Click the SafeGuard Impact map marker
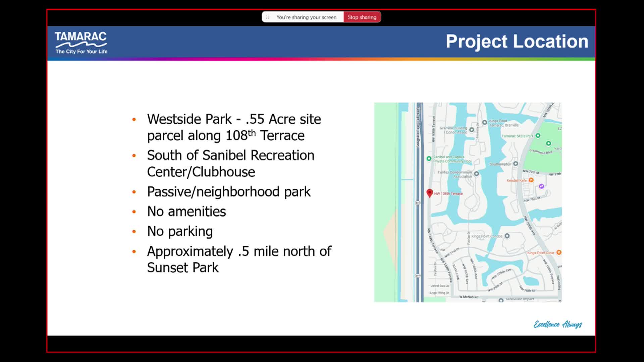644x362 pixels. pos(501,300)
